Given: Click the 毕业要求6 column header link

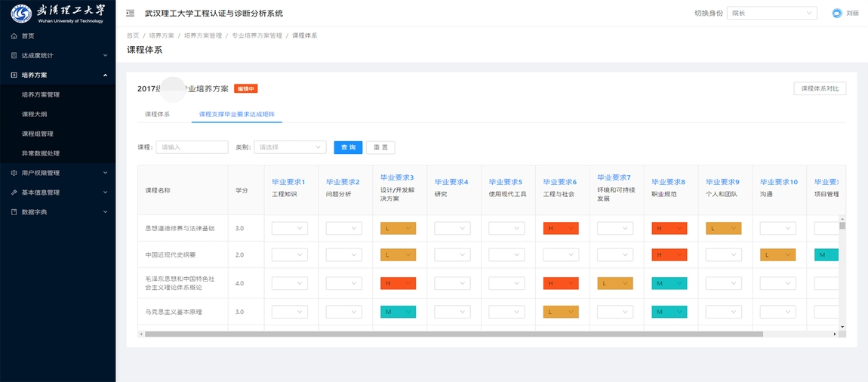Looking at the screenshot, I should (559, 182).
